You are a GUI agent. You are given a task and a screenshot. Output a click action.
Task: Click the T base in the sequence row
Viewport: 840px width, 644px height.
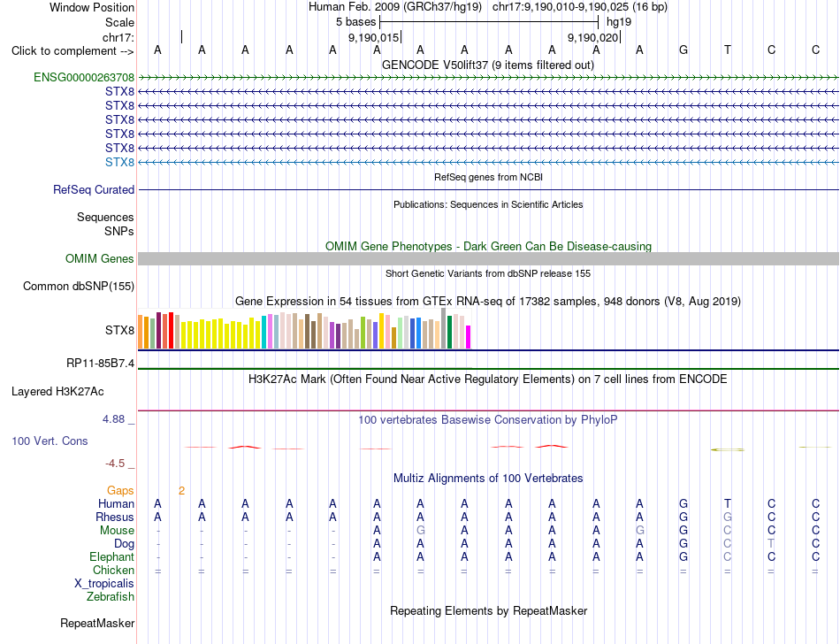(728, 50)
